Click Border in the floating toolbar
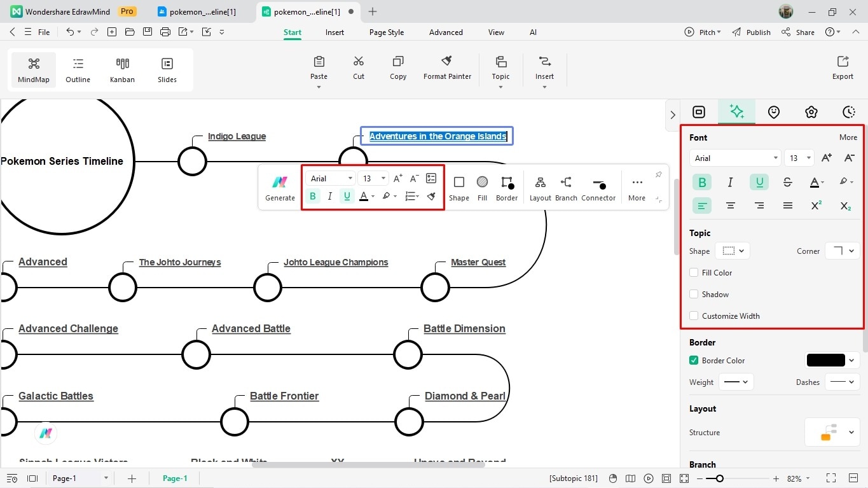The width and height of the screenshot is (868, 488). click(507, 188)
